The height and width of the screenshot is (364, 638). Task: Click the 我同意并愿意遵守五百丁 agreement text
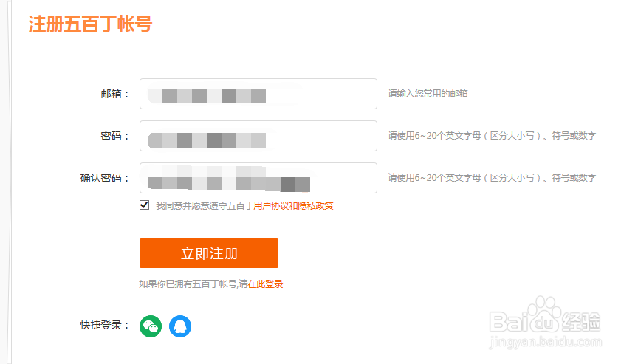(x=204, y=206)
